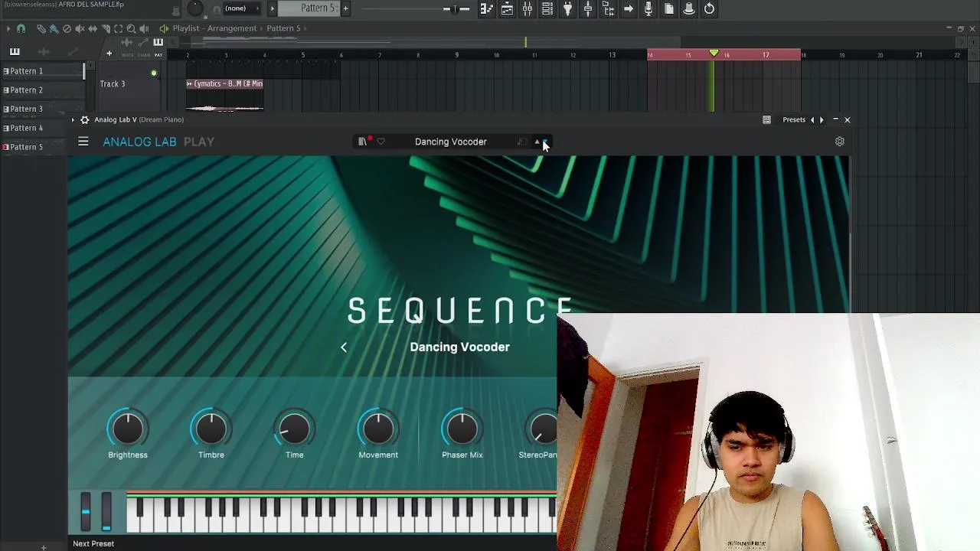Viewport: 980px width, 551px height.
Task: Go back with the left chevron by Dancing Vocoder
Action: point(344,347)
